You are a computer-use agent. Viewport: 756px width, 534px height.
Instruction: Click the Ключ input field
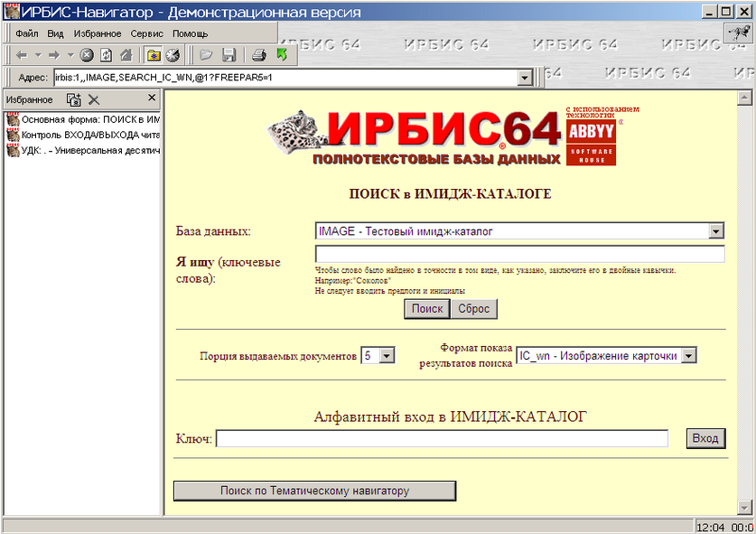(x=442, y=438)
